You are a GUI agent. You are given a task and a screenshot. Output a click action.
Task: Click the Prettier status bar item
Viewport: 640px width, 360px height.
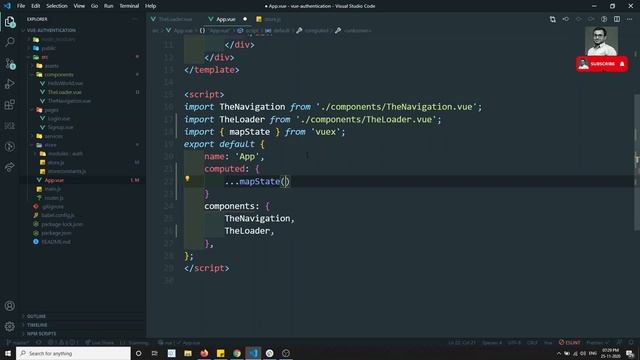click(x=598, y=342)
